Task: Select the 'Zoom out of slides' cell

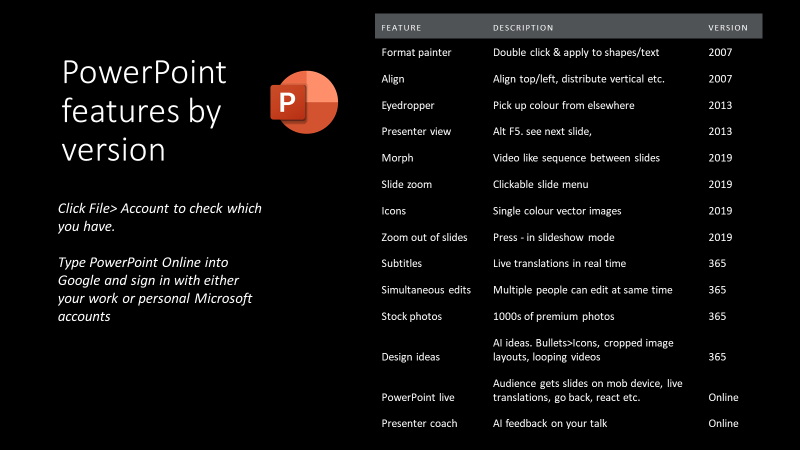Action: click(x=424, y=237)
